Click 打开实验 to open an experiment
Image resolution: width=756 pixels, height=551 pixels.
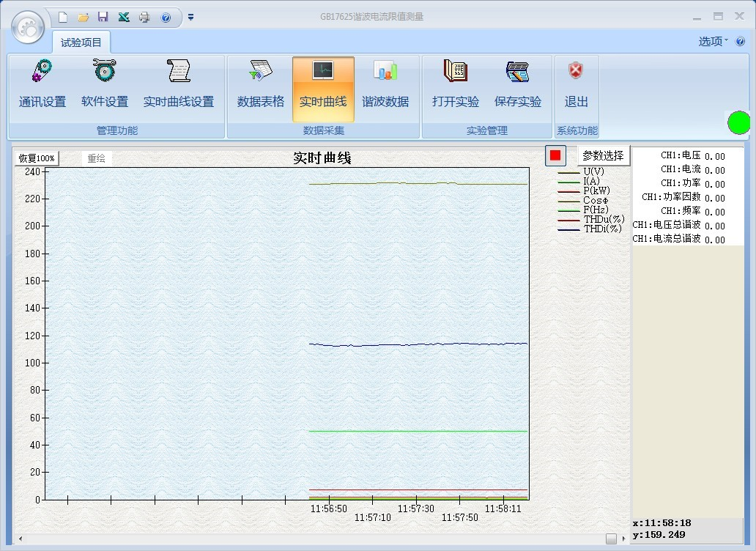[x=455, y=86]
